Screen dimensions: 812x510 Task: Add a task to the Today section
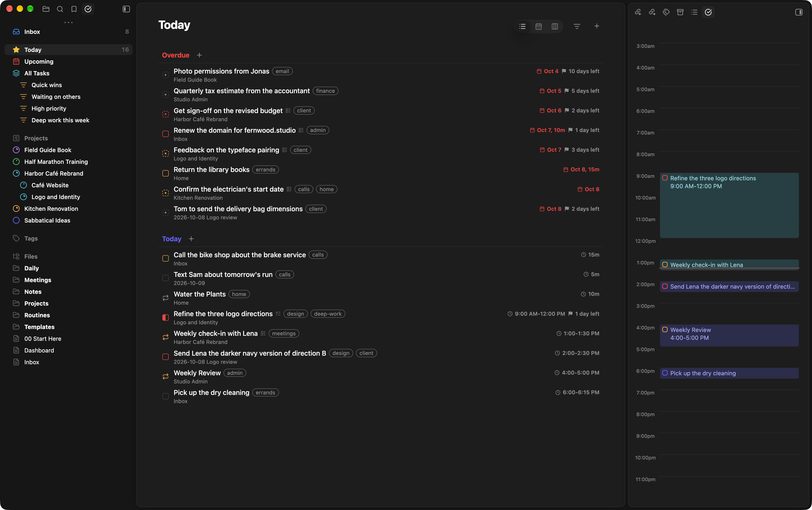coord(191,239)
